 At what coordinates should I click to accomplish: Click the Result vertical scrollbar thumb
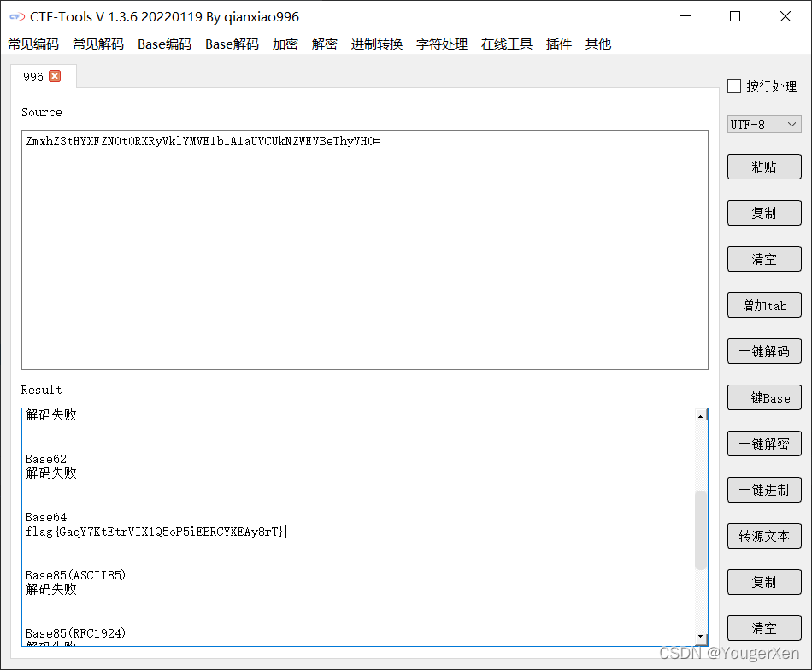click(x=700, y=530)
